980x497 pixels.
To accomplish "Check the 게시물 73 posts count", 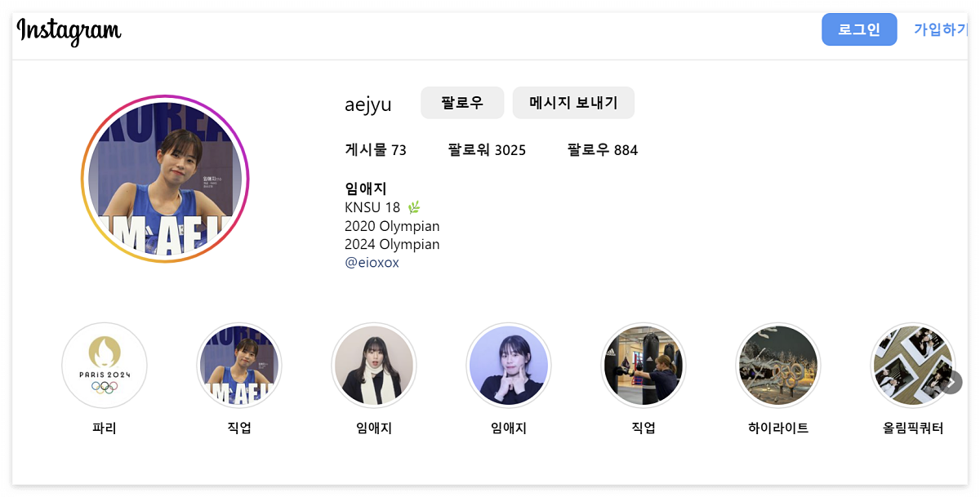I will (x=377, y=150).
